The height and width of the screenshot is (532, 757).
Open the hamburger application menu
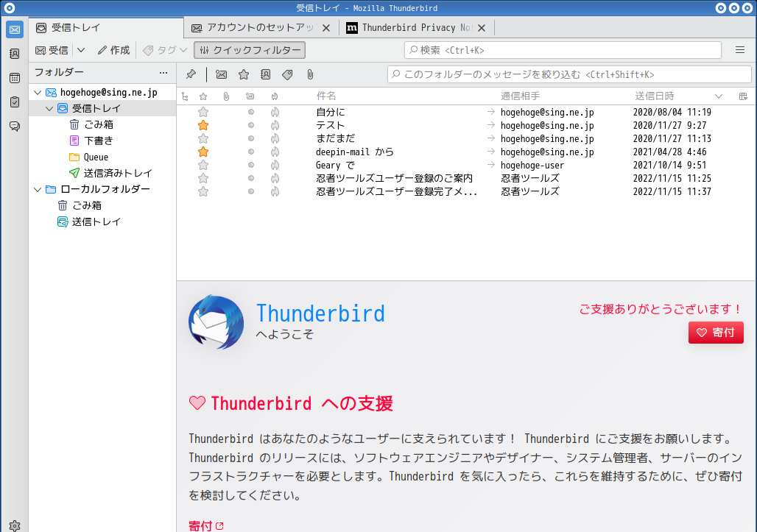[739, 50]
